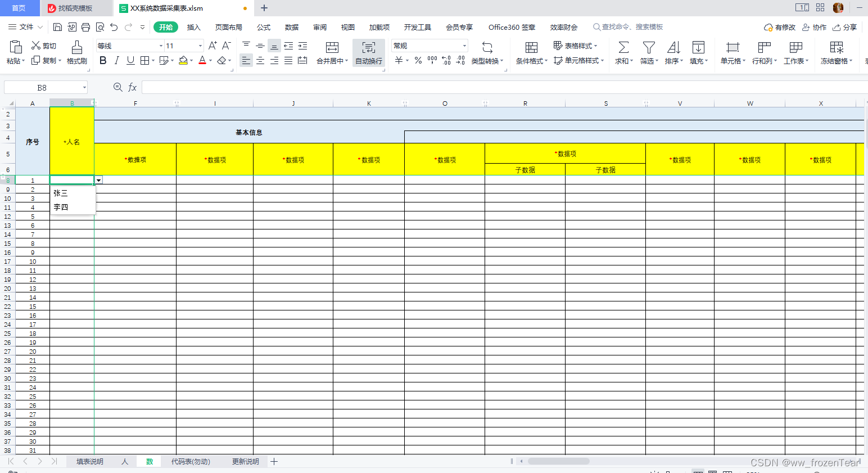The image size is (868, 473).
Task: Click the Paste (粘贴) icon
Action: pos(16,47)
